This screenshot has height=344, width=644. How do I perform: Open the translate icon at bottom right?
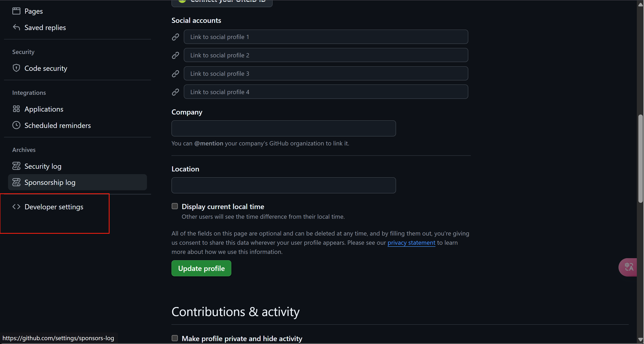(629, 267)
